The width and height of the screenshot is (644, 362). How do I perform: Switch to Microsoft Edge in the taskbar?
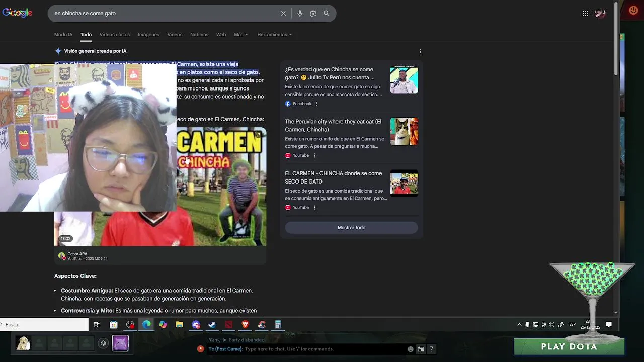click(146, 325)
